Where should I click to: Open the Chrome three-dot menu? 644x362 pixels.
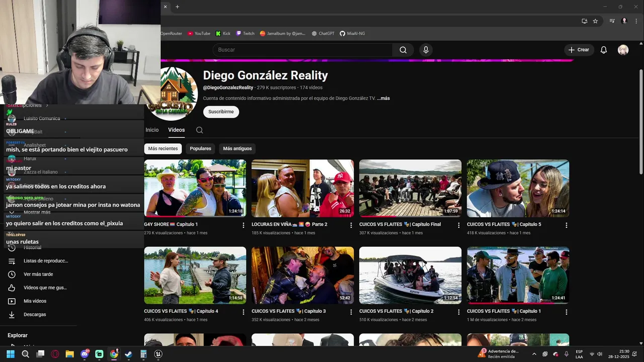pyautogui.click(x=636, y=21)
